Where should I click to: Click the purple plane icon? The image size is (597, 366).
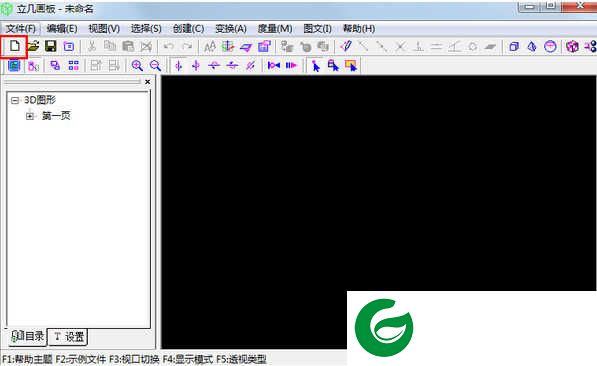point(246,47)
